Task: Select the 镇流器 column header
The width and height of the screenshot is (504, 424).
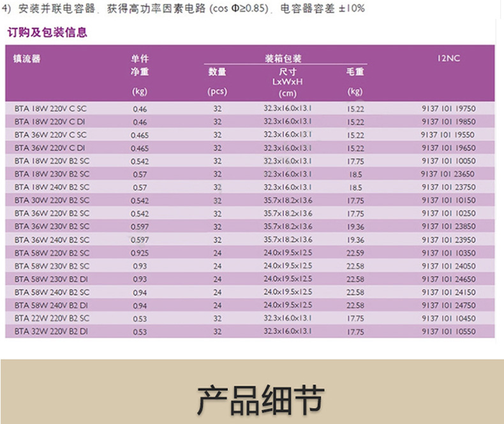Action: point(27,59)
